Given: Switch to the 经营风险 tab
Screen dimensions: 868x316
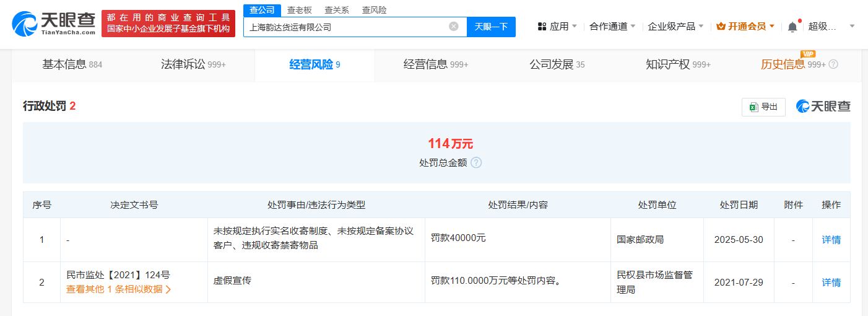Looking at the screenshot, I should 315,64.
